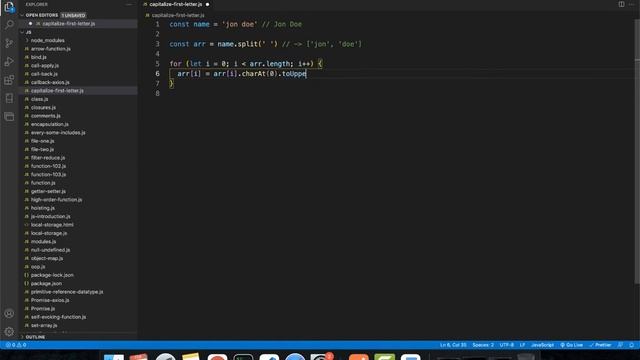This screenshot has width=640, height=360.
Task: Open every-some-includes.js file
Action: click(x=58, y=133)
